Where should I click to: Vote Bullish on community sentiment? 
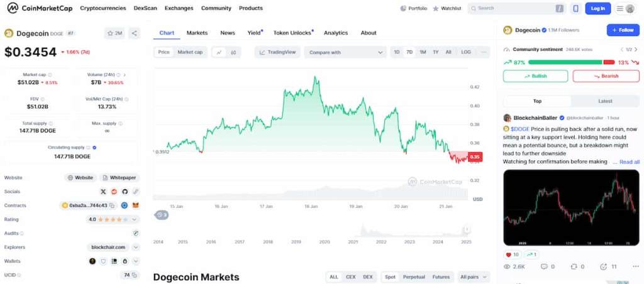[x=535, y=76]
